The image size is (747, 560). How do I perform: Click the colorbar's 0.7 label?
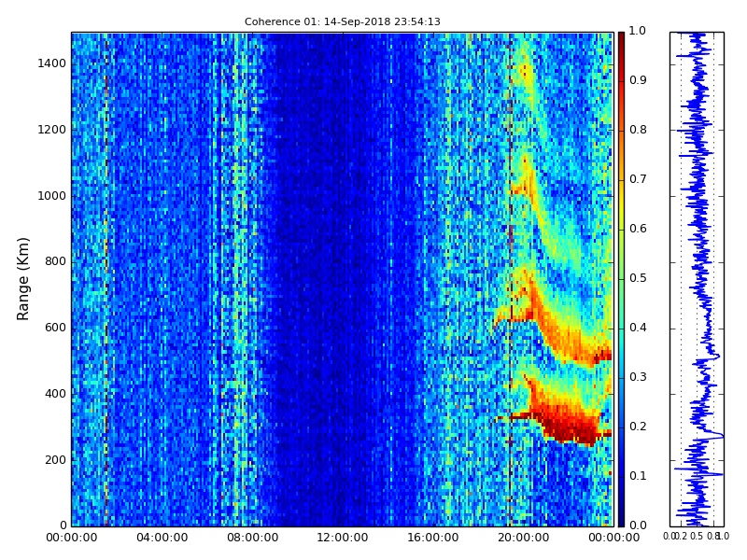tap(638, 179)
